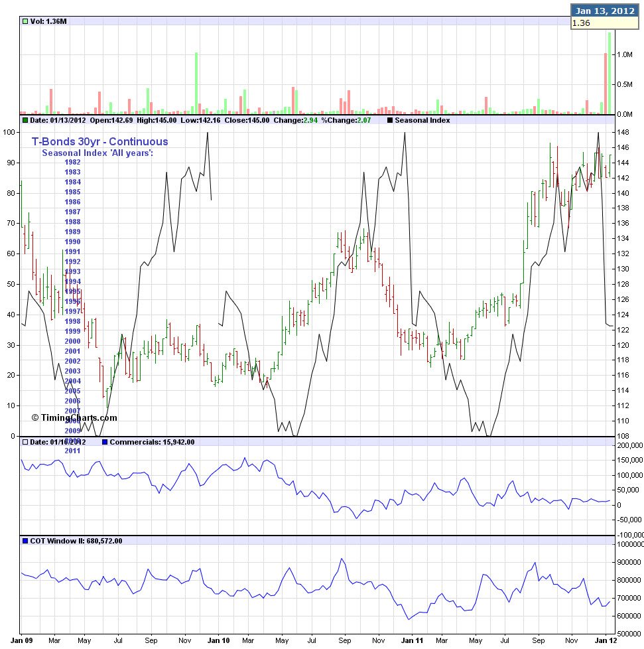Click the green Vol legend square
Image resolution: width=644 pixels, height=649 pixels.
(x=25, y=21)
